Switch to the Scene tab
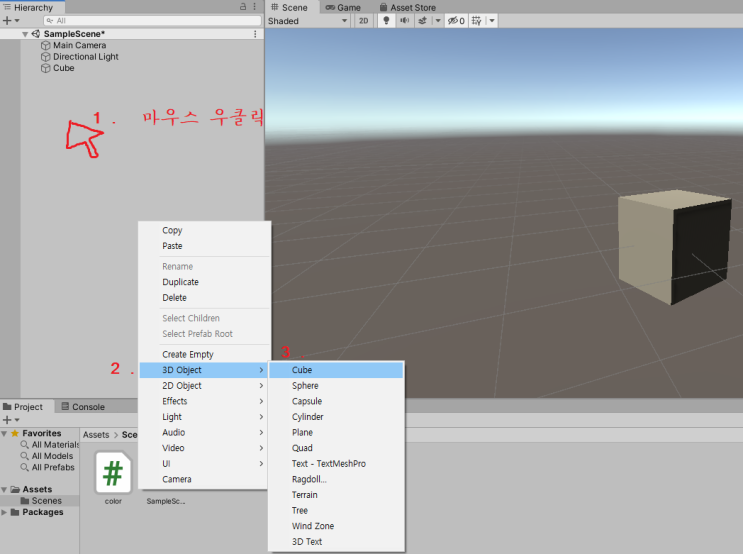The image size is (743, 554). [289, 8]
